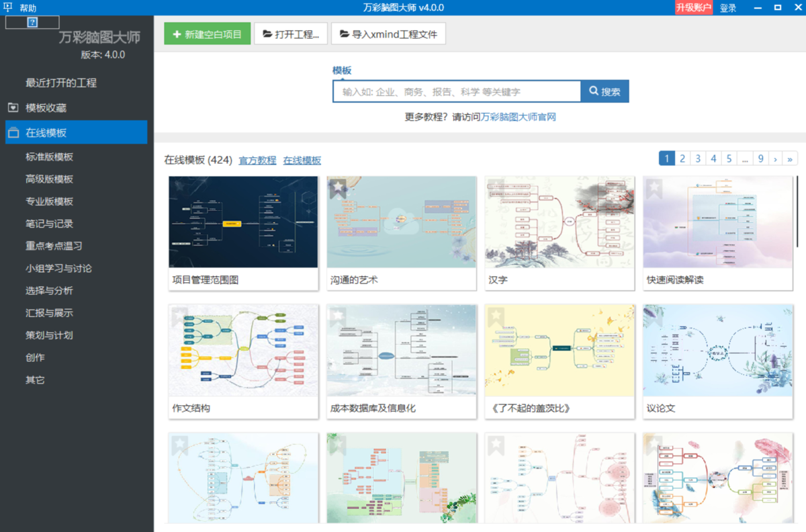Select 重点考点温习 category
This screenshot has height=532, width=806.
click(x=54, y=246)
